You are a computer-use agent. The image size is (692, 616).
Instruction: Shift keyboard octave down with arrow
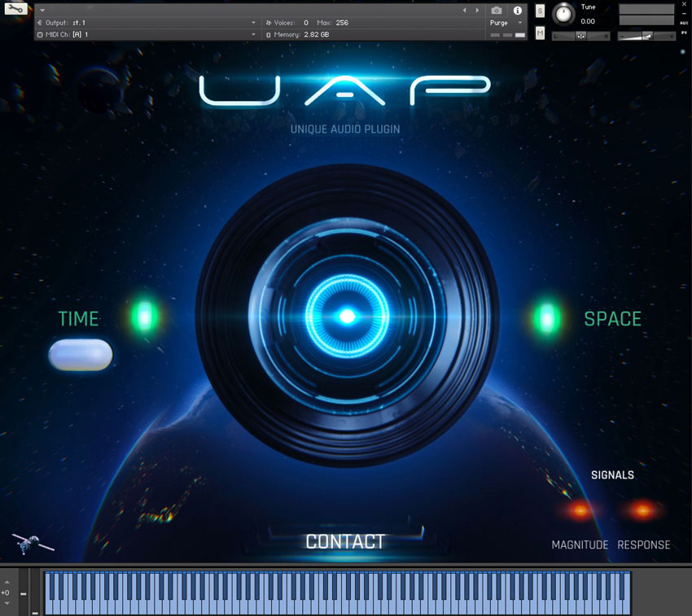(7, 603)
